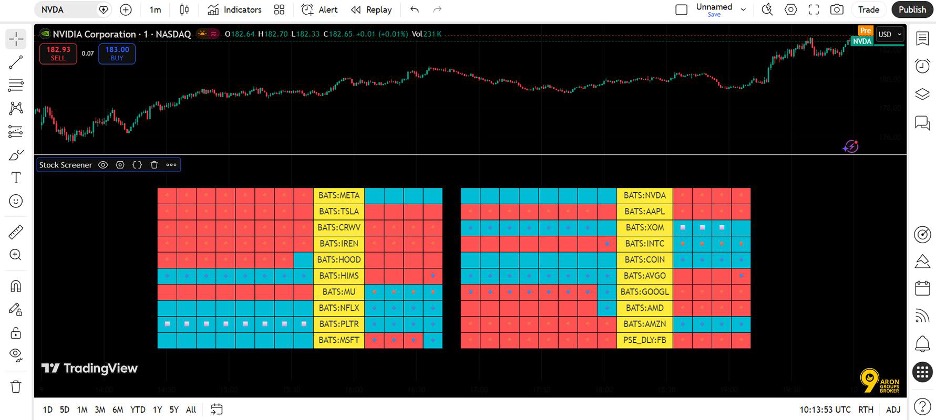Open the 1m interval selector
The image size is (936, 420).
coord(155,10)
